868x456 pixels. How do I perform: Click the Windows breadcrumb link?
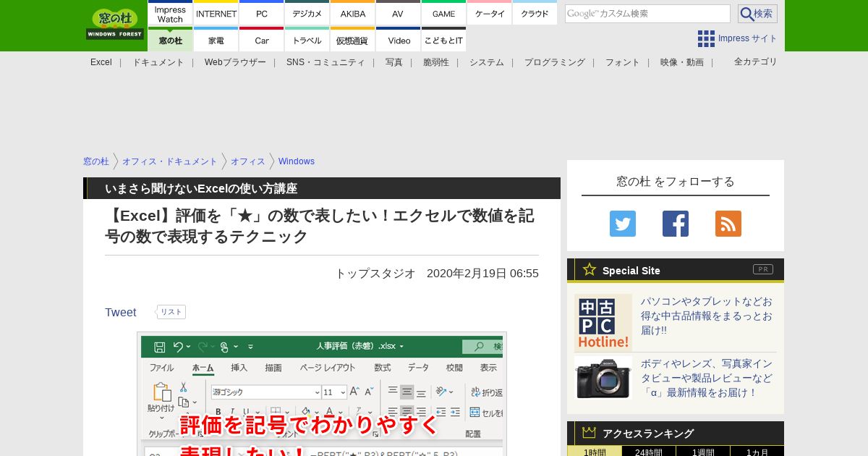pyautogui.click(x=297, y=161)
